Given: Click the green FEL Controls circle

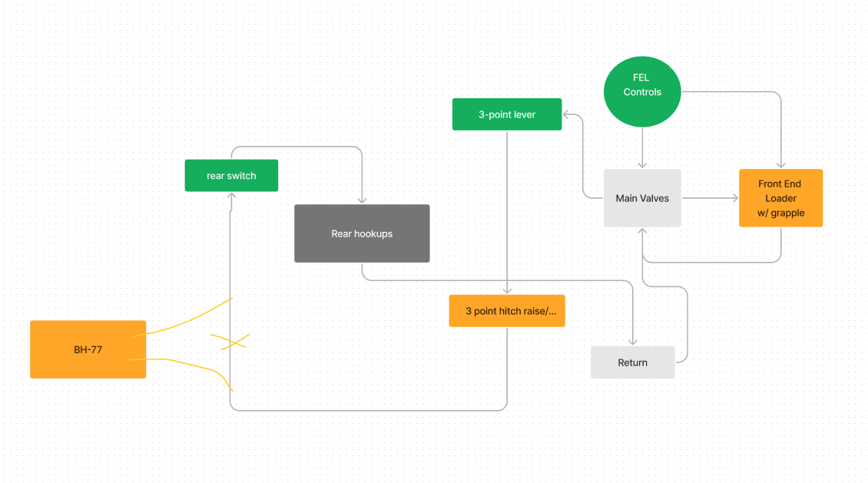Looking at the screenshot, I should tap(642, 91).
